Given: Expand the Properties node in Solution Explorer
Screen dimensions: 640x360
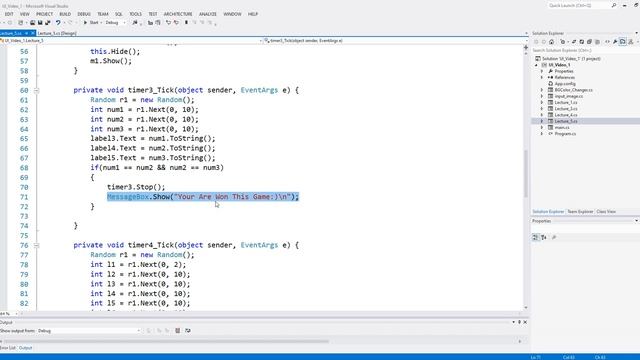Looking at the screenshot, I should (x=542, y=71).
